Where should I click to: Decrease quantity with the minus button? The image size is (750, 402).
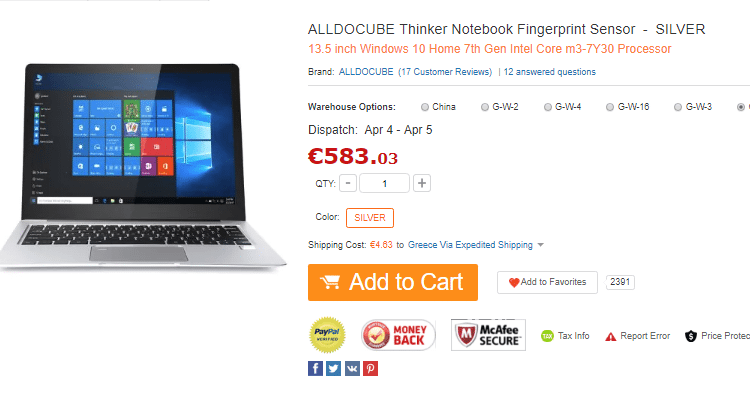[348, 183]
